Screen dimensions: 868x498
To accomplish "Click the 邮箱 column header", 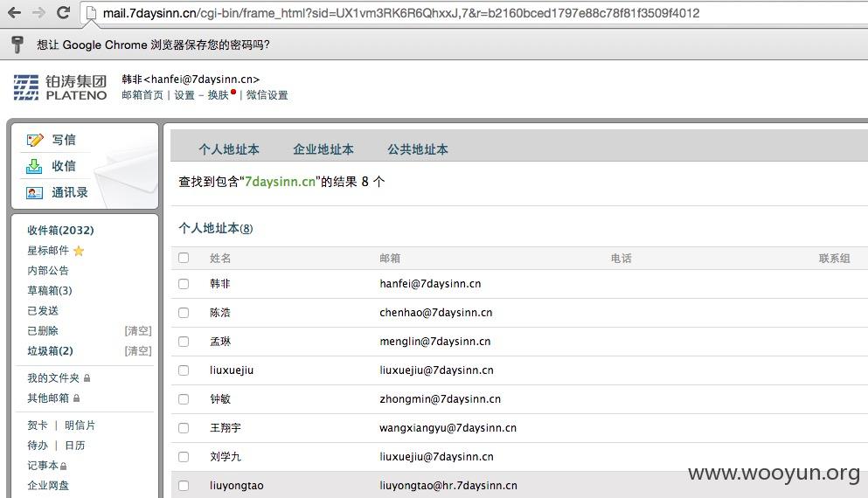I will tap(390, 259).
